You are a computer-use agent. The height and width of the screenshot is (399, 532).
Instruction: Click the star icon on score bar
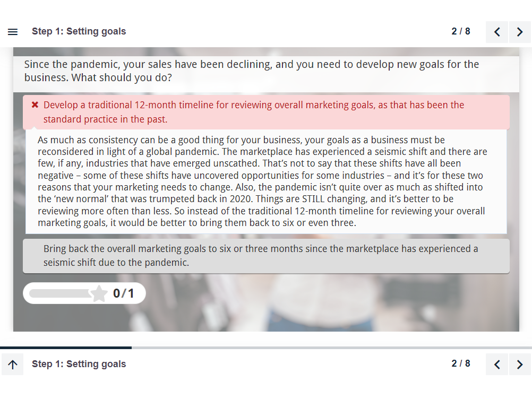(x=99, y=293)
